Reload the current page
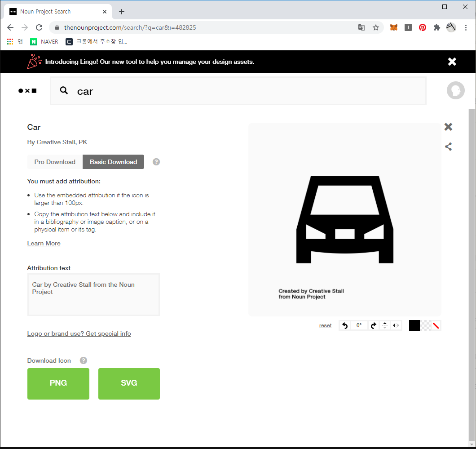 click(39, 28)
